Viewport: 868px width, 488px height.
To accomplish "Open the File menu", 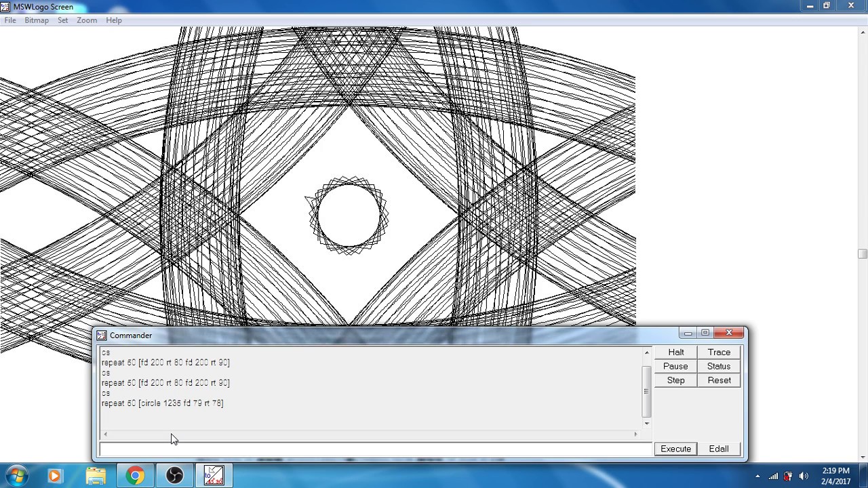I will 10,20.
